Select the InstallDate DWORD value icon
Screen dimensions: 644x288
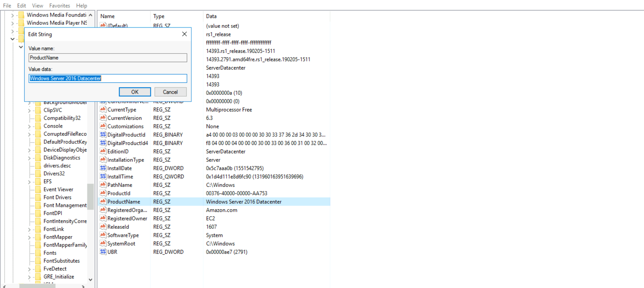click(x=103, y=168)
